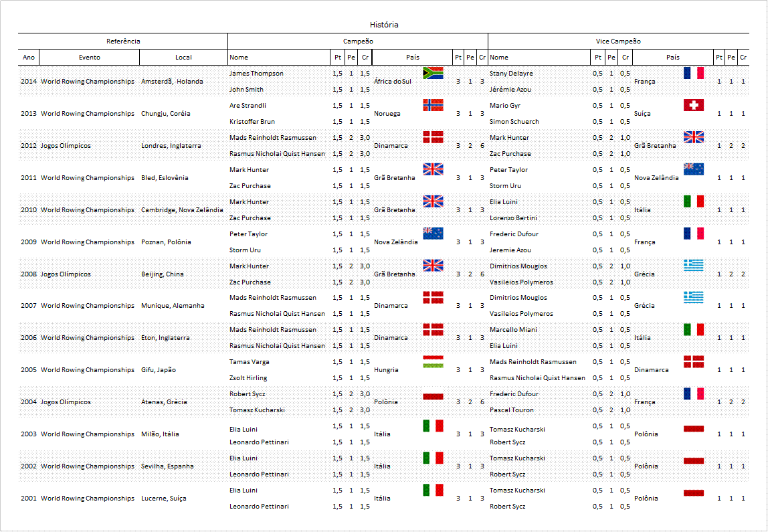Click the 'Simon Schuerch' name cell
Image resolution: width=768 pixels, height=532 pixels.
point(514,122)
